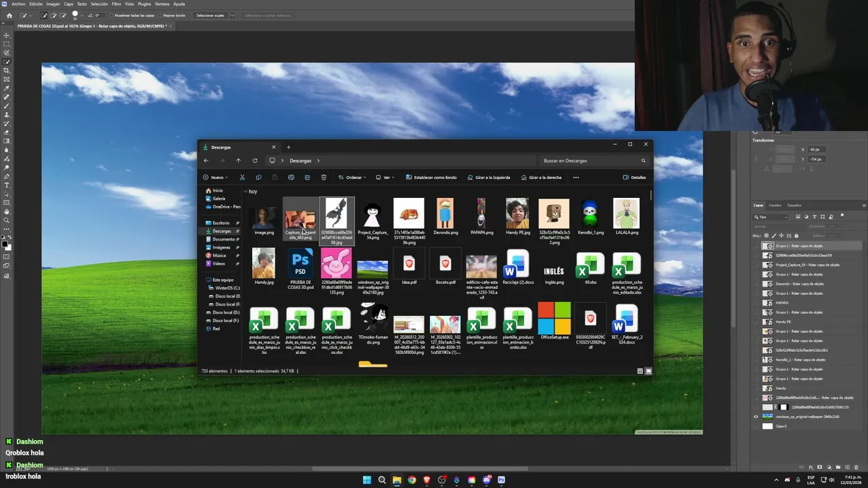Screen dimensions: 868x488
Task: Choose 'Subtract from selection' brush mode icon
Action: coord(63,15)
